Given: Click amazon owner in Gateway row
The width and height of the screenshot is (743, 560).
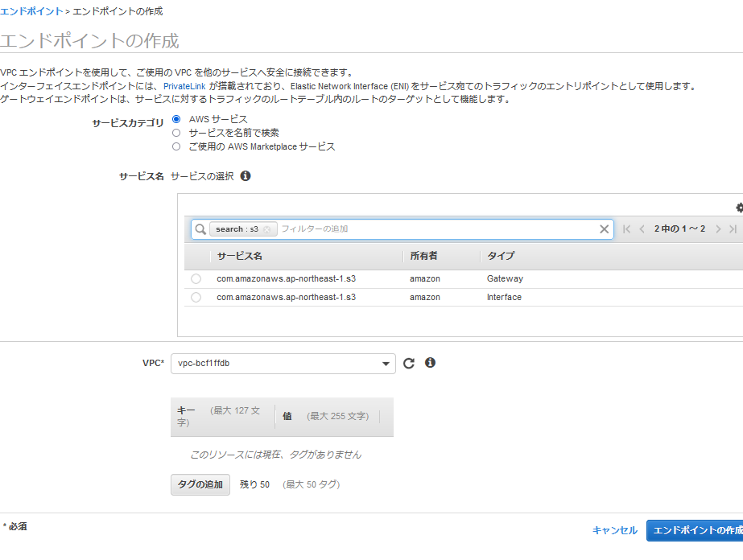Looking at the screenshot, I should pos(425,278).
